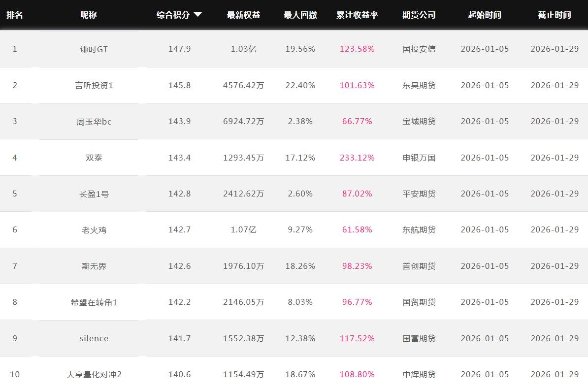View 老火鸡 account details
Viewport: 588px width, 390px height.
[x=94, y=230]
